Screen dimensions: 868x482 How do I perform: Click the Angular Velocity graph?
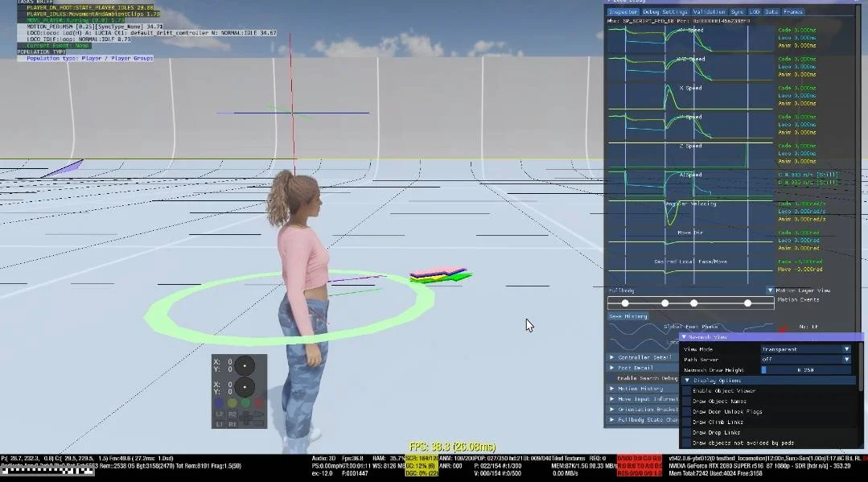pyautogui.click(x=690, y=212)
